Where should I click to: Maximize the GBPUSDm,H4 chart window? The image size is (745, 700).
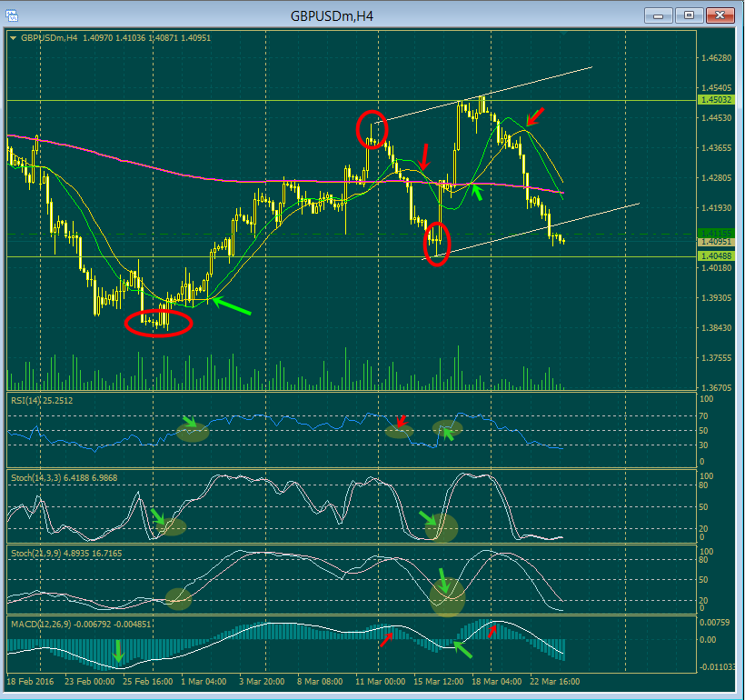[x=689, y=15]
